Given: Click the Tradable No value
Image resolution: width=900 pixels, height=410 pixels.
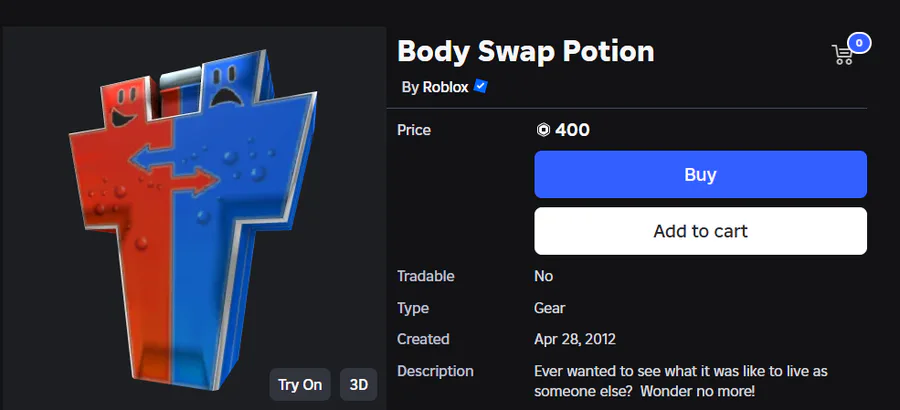Looking at the screenshot, I should click(x=544, y=276).
